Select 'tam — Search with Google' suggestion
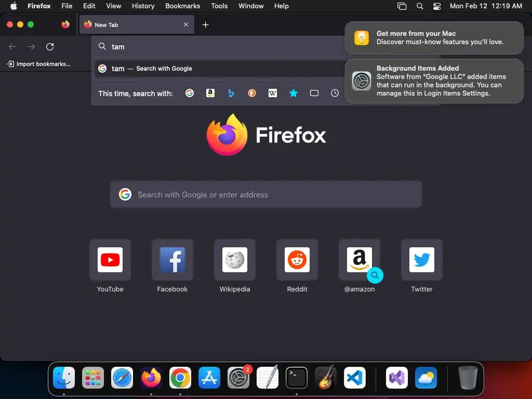The width and height of the screenshot is (532, 399). tap(220, 69)
